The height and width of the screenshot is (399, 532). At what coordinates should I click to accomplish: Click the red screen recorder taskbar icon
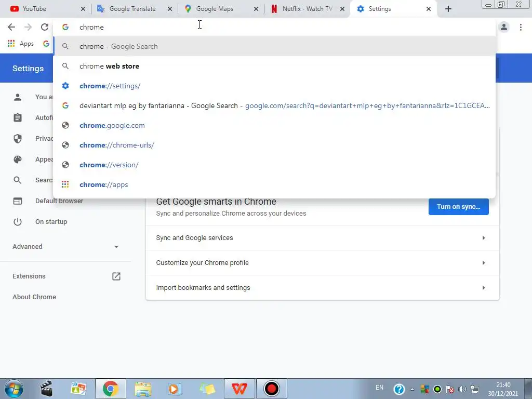point(271,389)
